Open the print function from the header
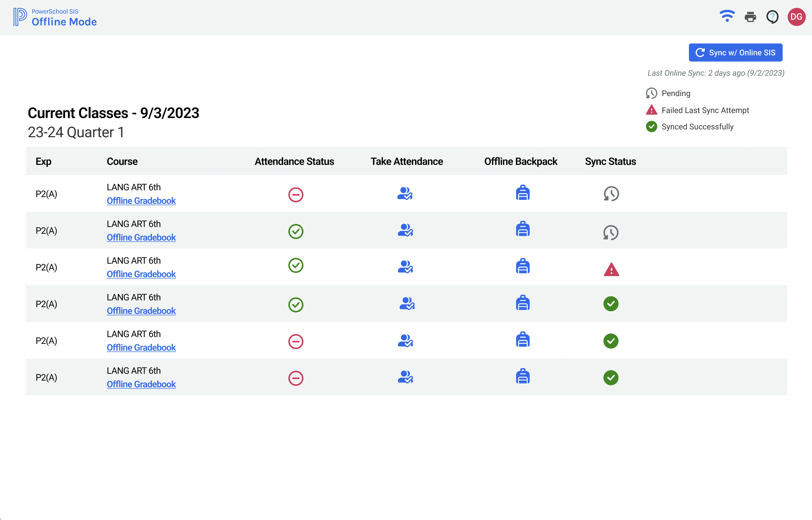 point(750,17)
